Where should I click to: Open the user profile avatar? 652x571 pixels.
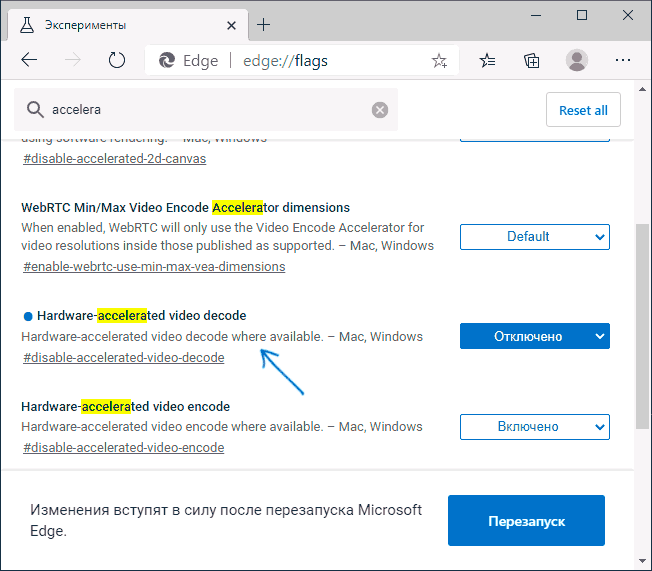point(577,60)
